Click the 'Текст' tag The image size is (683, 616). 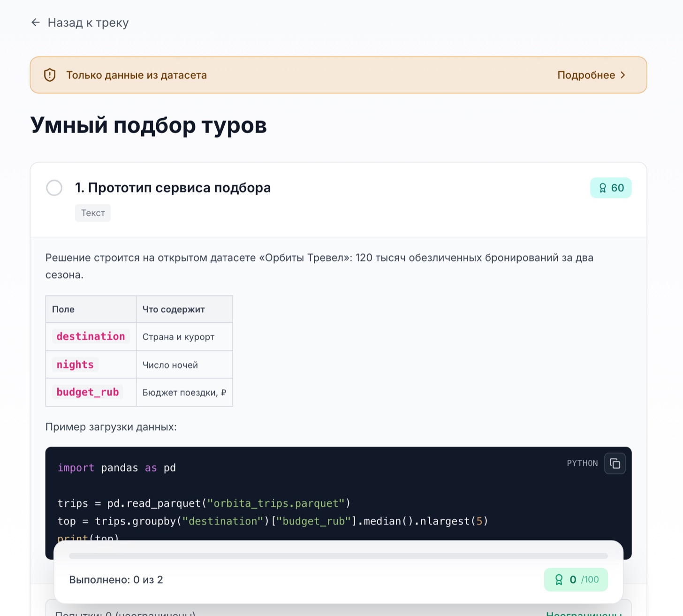(93, 213)
